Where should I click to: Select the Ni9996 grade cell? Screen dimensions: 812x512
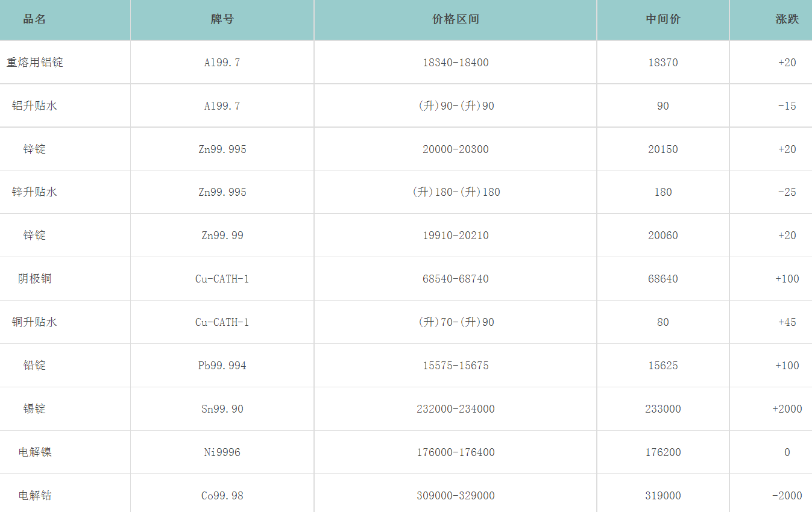click(222, 452)
